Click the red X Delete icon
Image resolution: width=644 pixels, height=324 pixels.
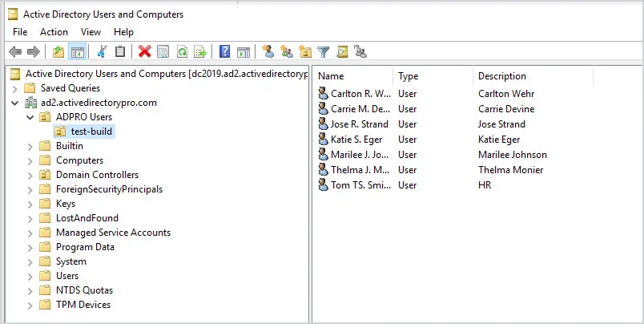pyautogui.click(x=144, y=52)
